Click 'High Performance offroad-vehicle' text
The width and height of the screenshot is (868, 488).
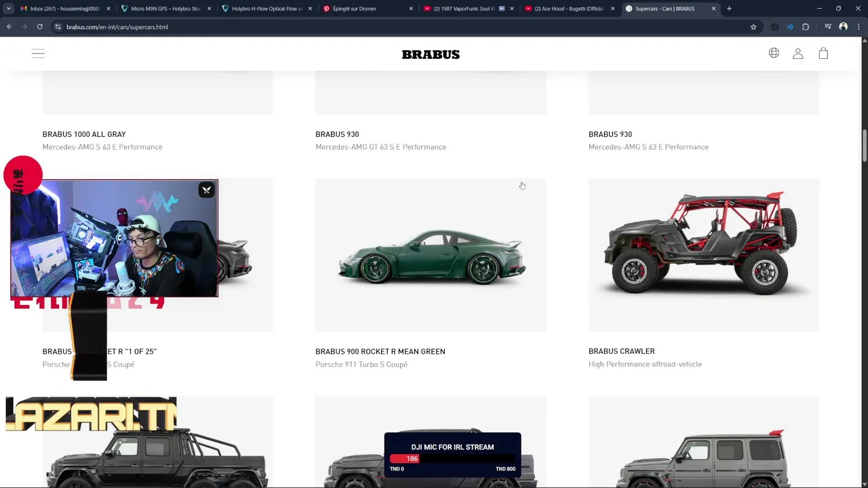[x=645, y=364]
